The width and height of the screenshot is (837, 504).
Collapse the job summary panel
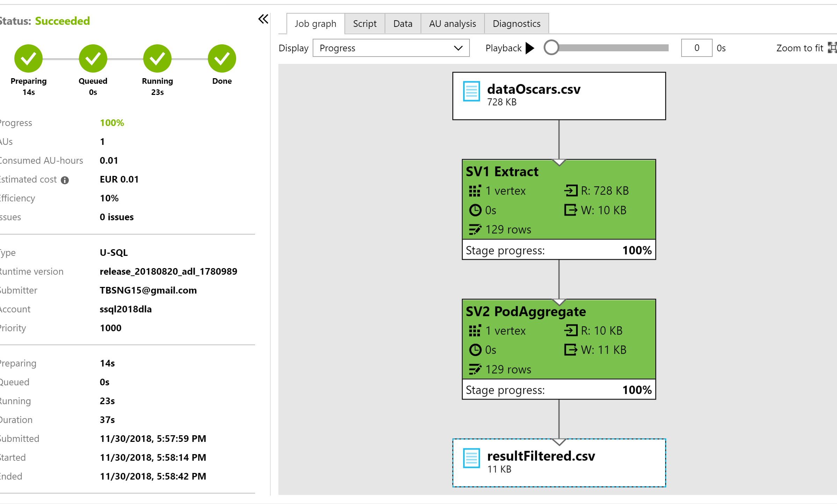(x=263, y=19)
